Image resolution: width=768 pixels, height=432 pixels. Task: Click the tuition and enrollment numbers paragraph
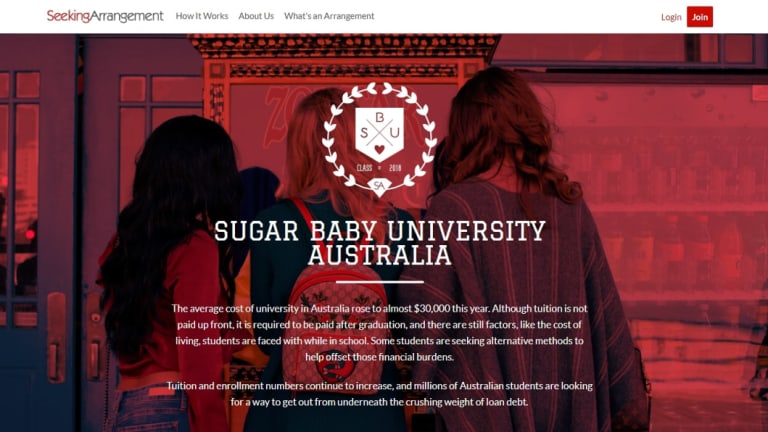coord(380,394)
